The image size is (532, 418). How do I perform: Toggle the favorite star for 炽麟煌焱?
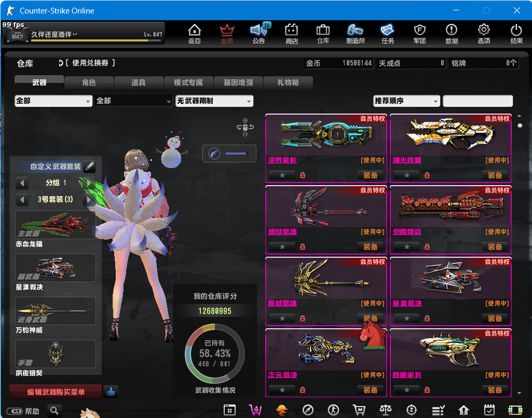(407, 247)
